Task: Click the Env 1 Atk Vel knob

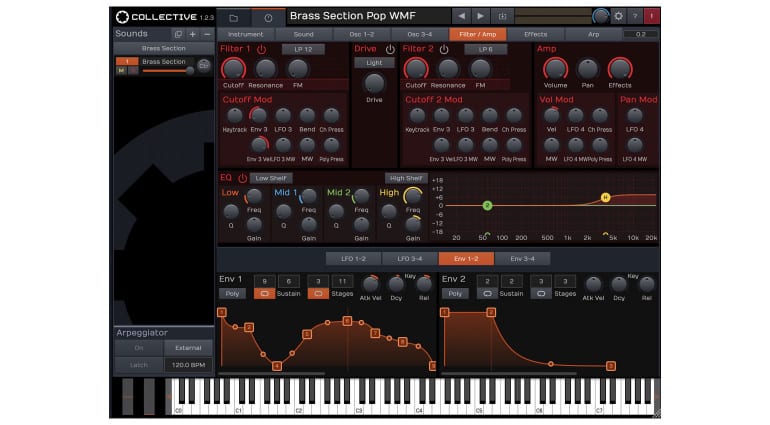Action: point(370,284)
